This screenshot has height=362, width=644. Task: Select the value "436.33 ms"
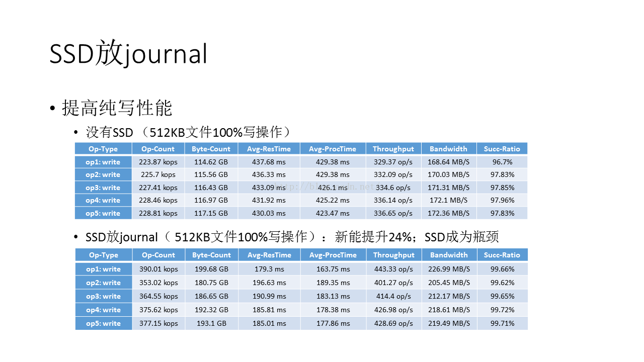click(x=269, y=174)
